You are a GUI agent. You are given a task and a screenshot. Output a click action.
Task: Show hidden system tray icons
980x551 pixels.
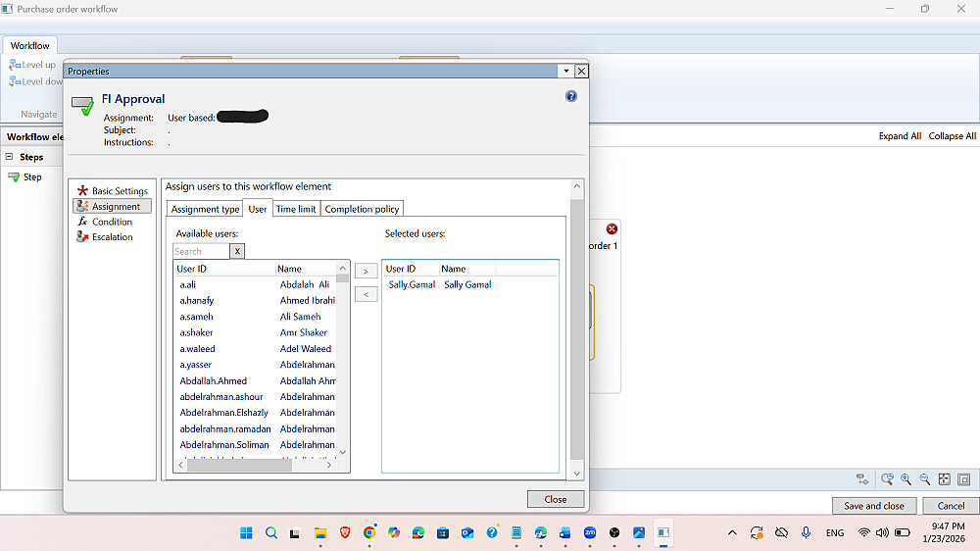click(732, 533)
